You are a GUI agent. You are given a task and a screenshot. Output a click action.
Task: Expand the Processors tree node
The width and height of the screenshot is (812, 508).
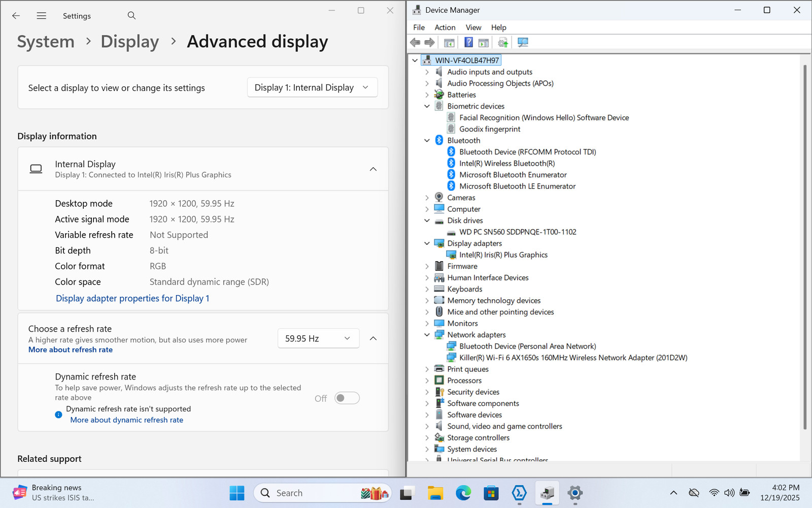pos(427,380)
